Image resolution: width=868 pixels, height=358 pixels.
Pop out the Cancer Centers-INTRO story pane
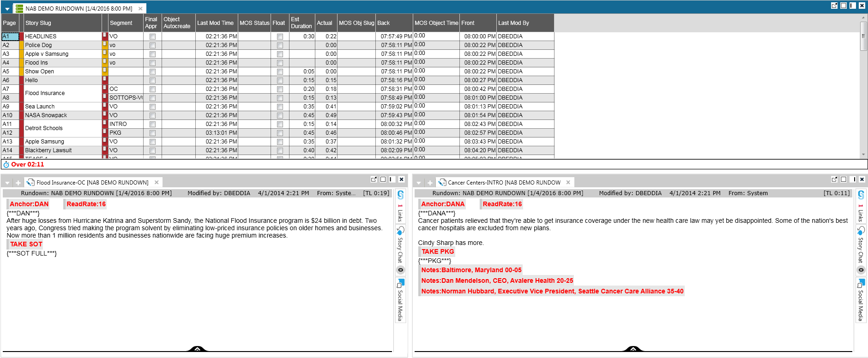(x=834, y=179)
